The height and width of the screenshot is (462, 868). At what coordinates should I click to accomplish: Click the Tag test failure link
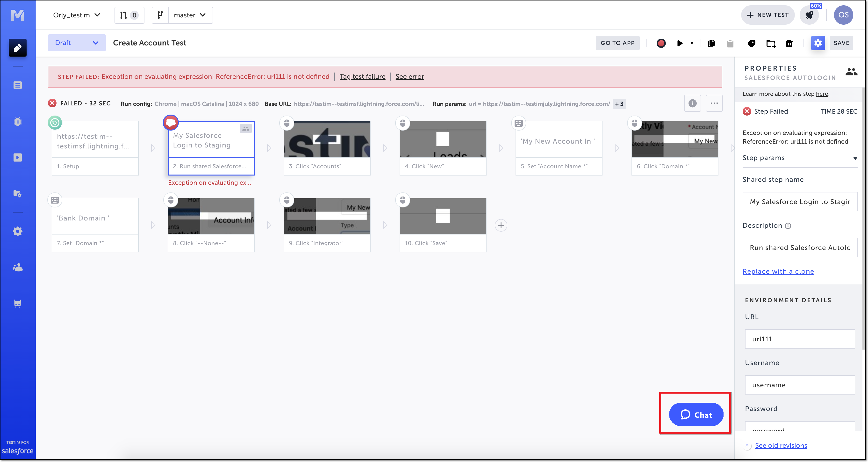coord(362,77)
